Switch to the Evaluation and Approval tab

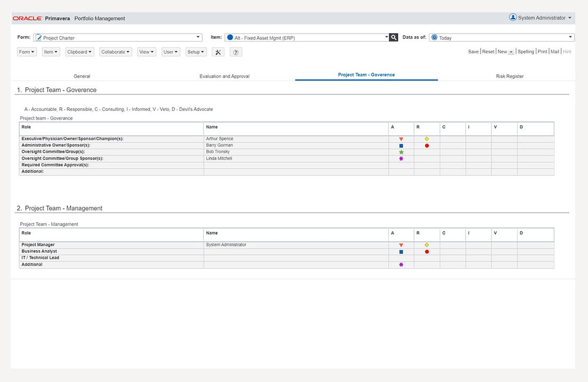point(224,76)
